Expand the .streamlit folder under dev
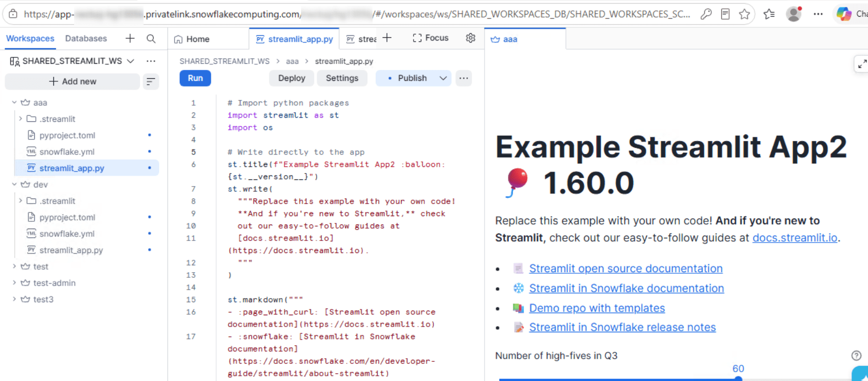The width and height of the screenshot is (868, 381). tap(20, 201)
